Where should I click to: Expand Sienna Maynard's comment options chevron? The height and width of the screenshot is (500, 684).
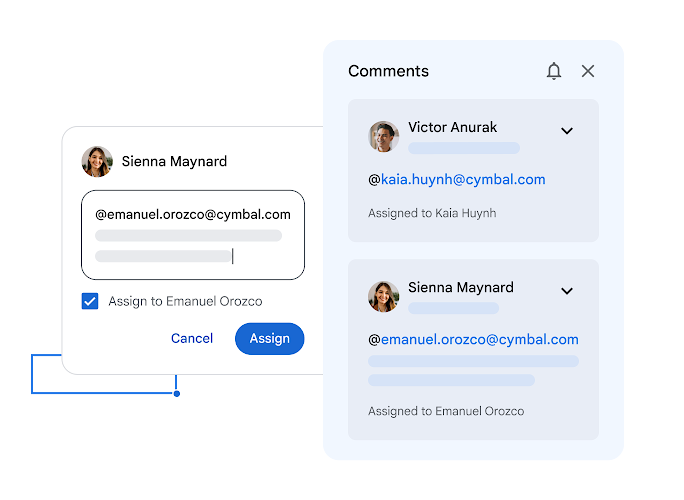[x=567, y=291]
